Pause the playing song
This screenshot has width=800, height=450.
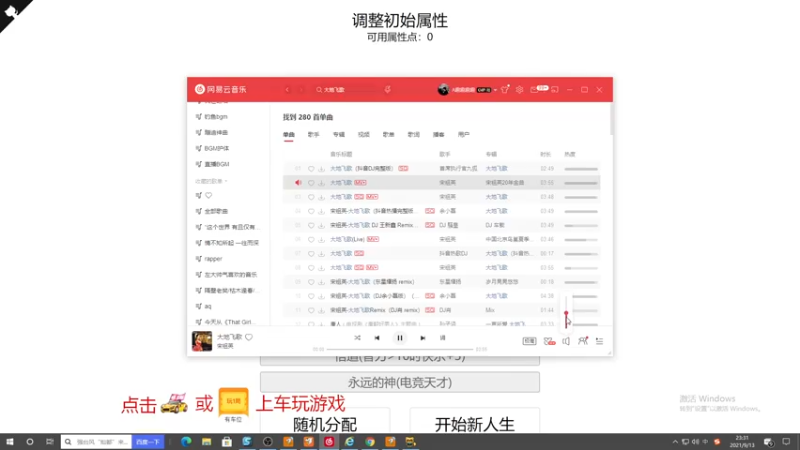(x=400, y=338)
